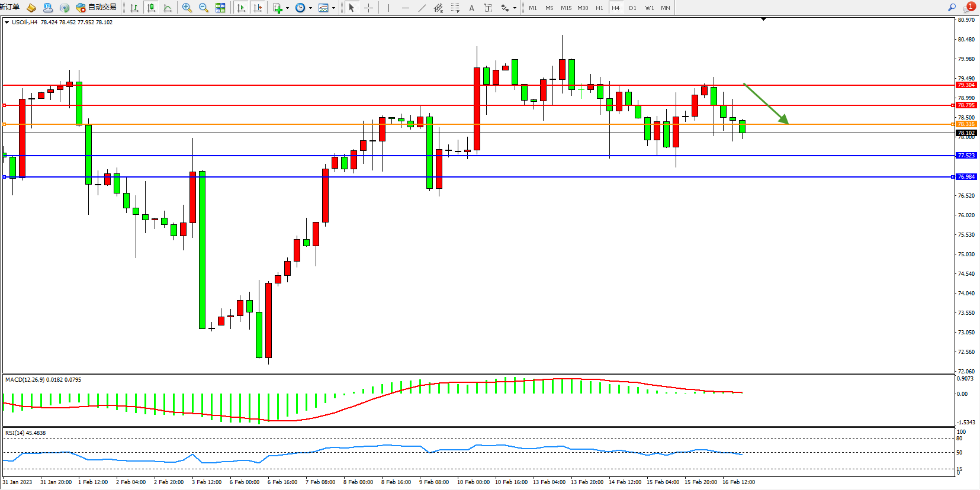Click the green arrow drawn on chart

coord(766,104)
